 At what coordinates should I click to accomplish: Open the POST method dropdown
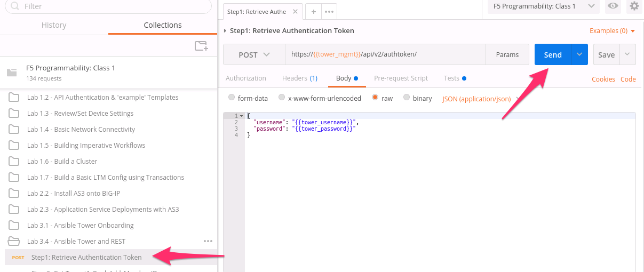(254, 54)
